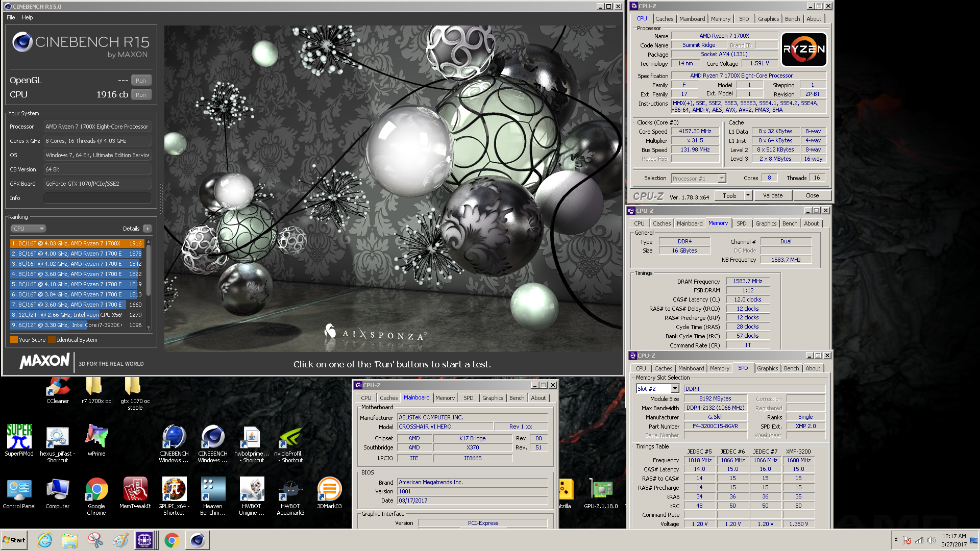
Task: Launch Google Chrome desktop shortcut
Action: tap(96, 496)
